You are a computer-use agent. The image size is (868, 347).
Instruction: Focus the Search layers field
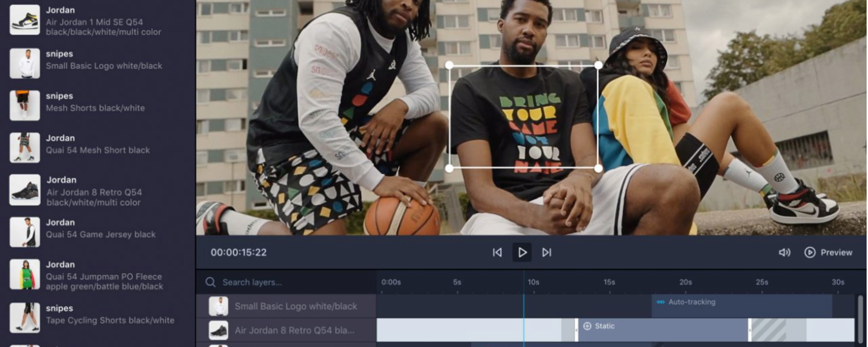point(286,282)
